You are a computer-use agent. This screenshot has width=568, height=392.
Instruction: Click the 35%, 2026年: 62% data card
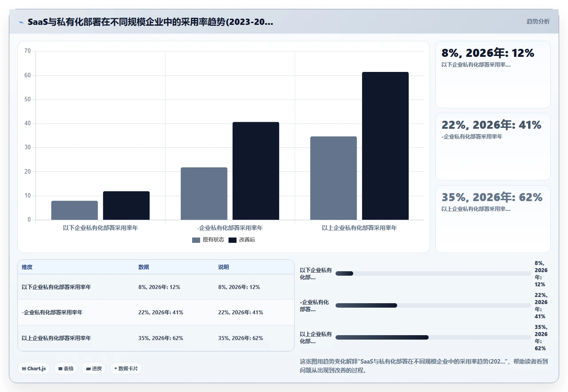coord(493,219)
